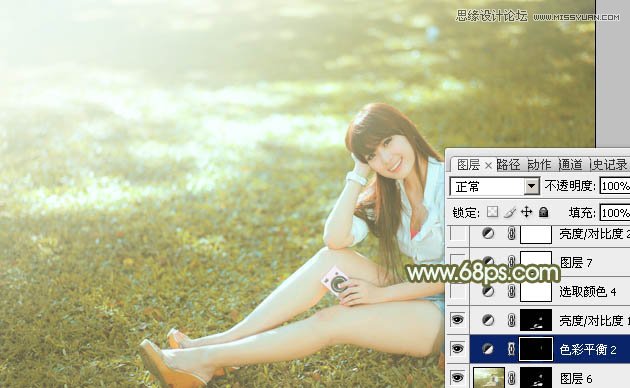Open the blend mode dropdown arrow
This screenshot has height=388, width=630.
pos(532,186)
